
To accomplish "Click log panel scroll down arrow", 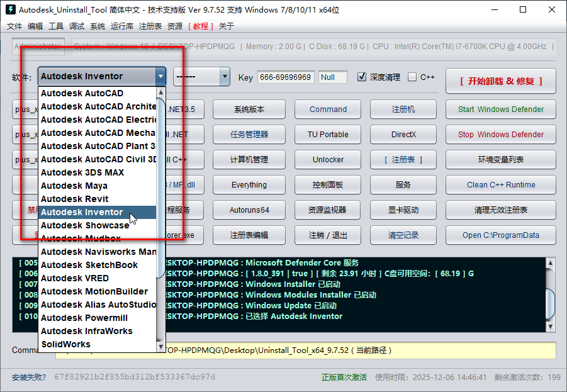I will pyautogui.click(x=550, y=327).
